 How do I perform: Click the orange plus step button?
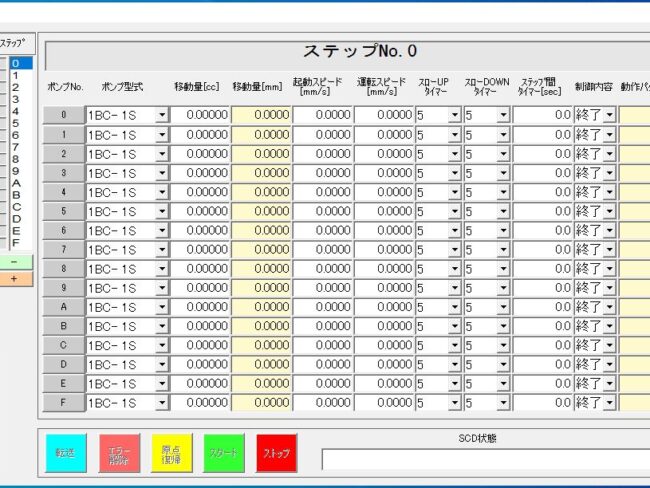tap(16, 279)
